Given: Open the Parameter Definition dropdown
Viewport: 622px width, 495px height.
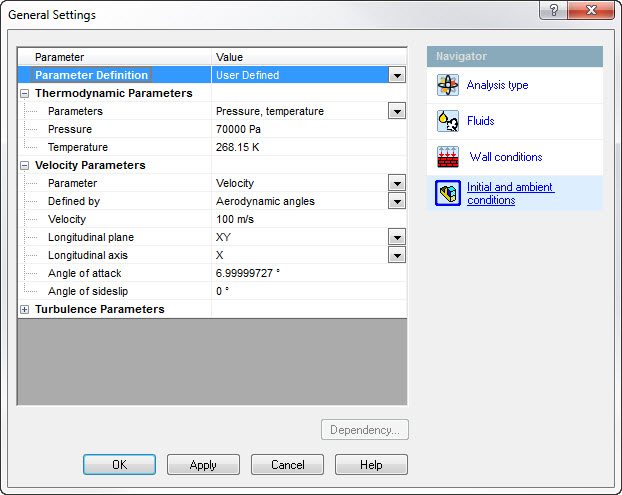Looking at the screenshot, I should pyautogui.click(x=397, y=75).
